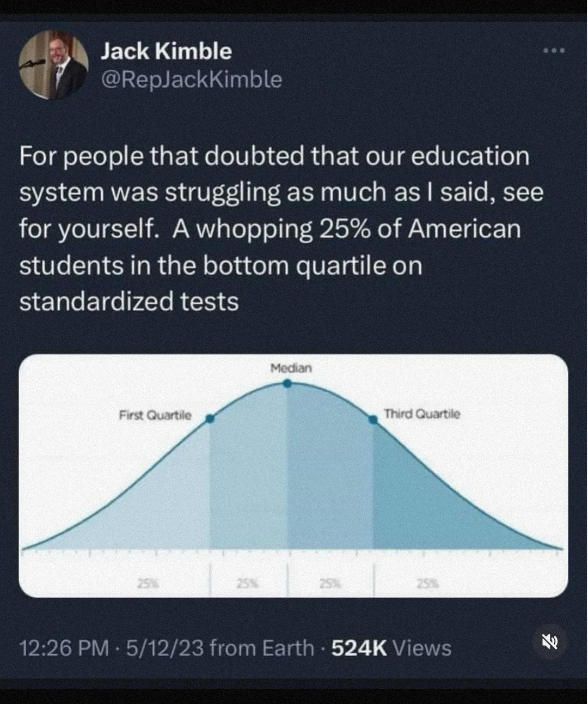Screen dimensions: 588x704
Task: Click the First Quartile text label
Action: coord(155,415)
